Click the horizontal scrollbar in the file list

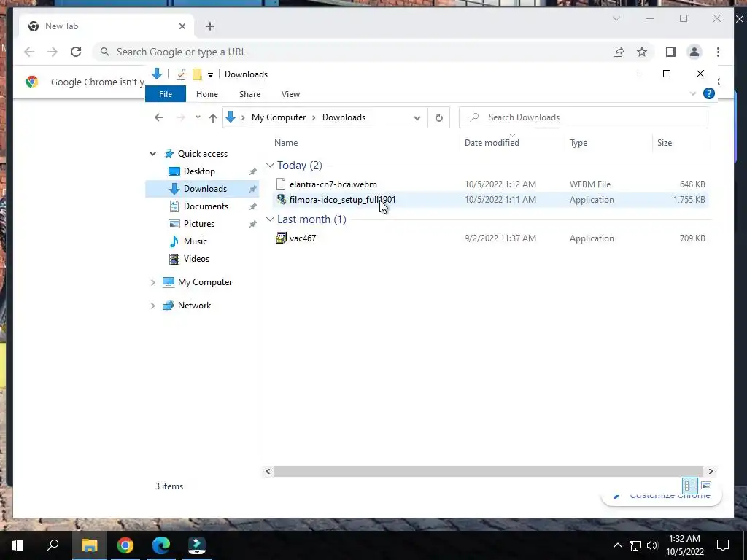pyautogui.click(x=488, y=472)
